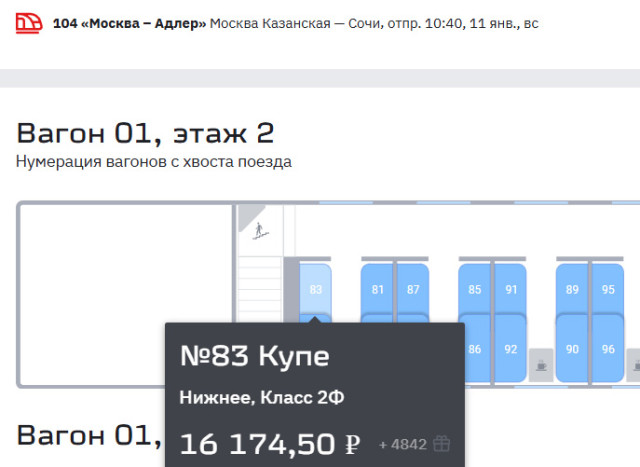Screen dimensions: 640x467
Task: Choose seat 95
Action: click(608, 289)
